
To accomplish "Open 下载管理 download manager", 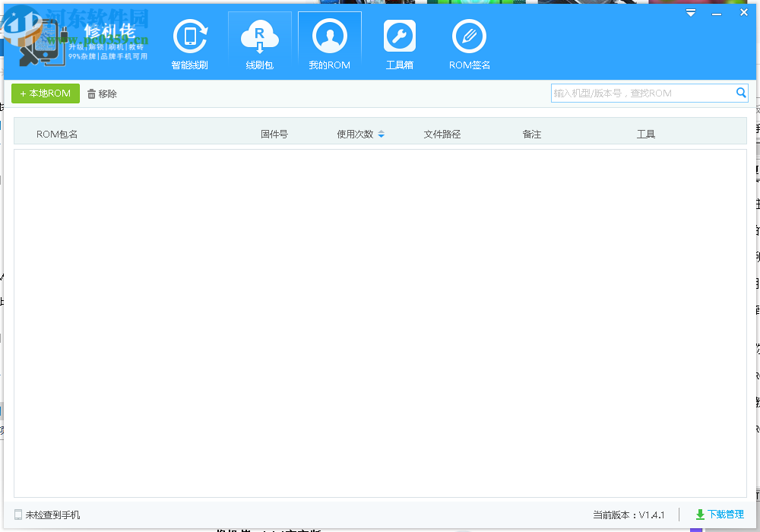I will point(720,515).
